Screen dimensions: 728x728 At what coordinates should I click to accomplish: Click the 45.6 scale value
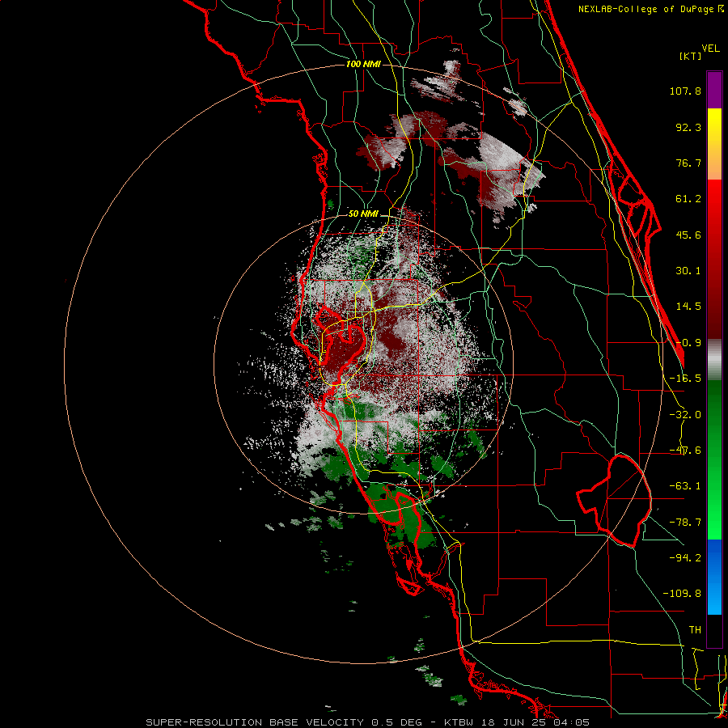(x=688, y=235)
